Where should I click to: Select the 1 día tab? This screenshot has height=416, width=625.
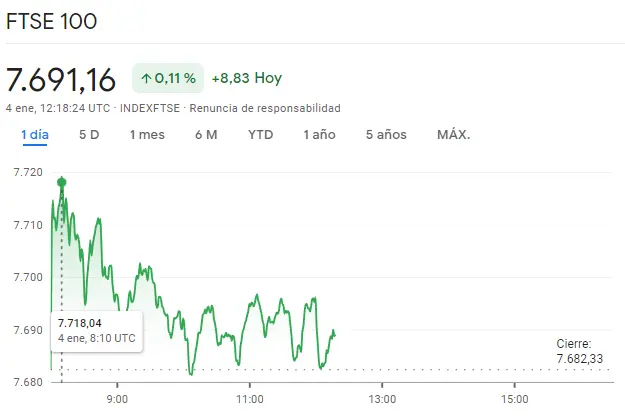[34, 135]
